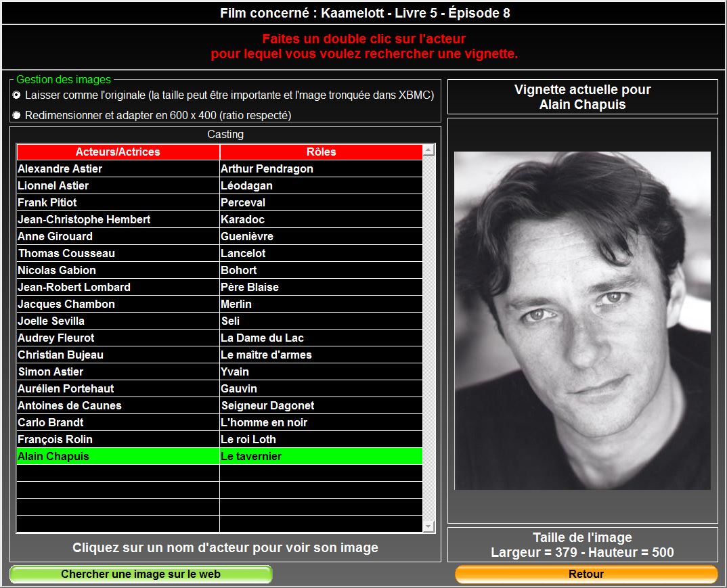Click the role Léodagan
This screenshot has height=588, width=727.
[x=322, y=186]
